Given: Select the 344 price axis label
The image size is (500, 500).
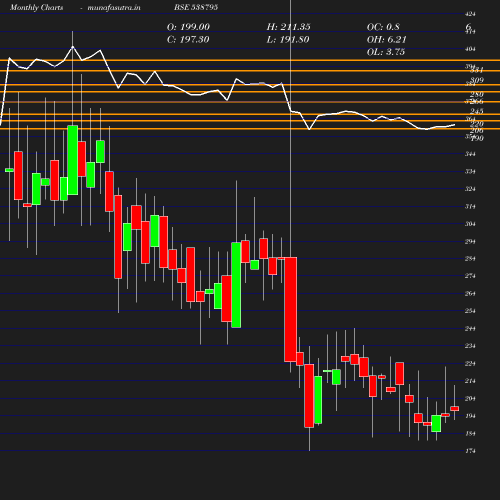Looking at the screenshot, I should pos(470,154).
